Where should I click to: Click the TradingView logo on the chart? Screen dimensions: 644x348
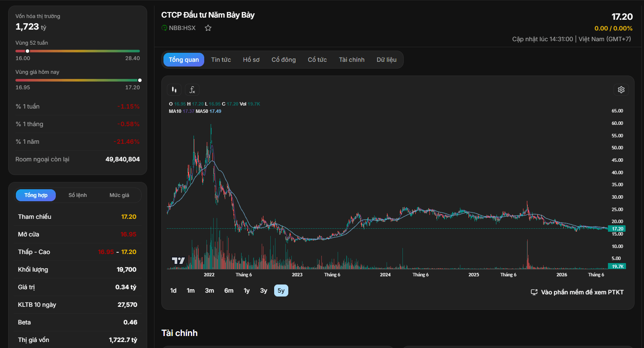tap(178, 260)
